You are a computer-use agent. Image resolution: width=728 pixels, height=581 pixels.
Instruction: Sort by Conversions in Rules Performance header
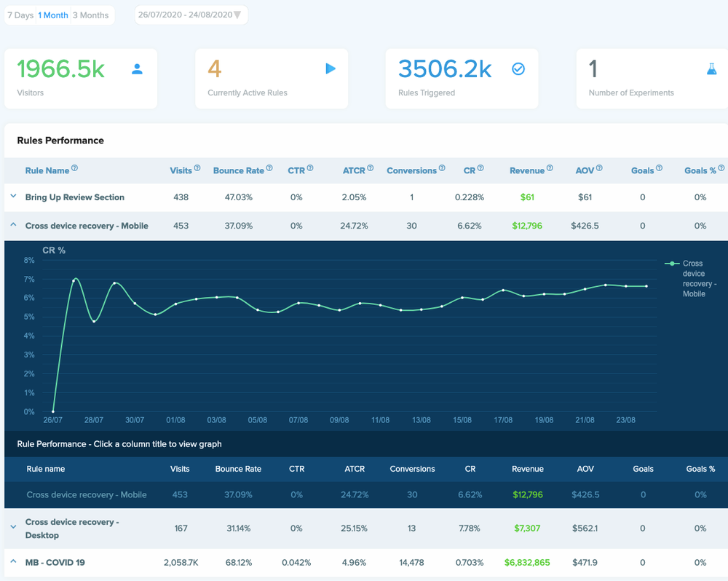[411, 171]
